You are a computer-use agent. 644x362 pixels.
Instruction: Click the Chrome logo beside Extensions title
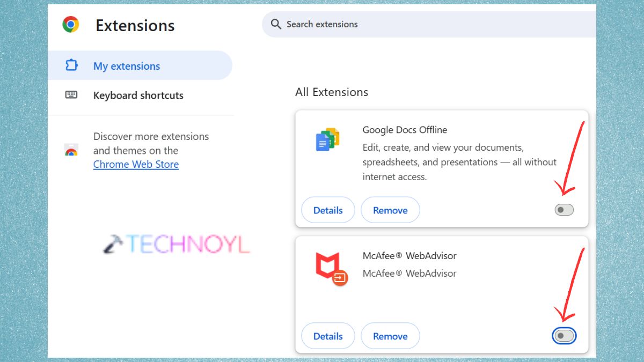(x=71, y=25)
